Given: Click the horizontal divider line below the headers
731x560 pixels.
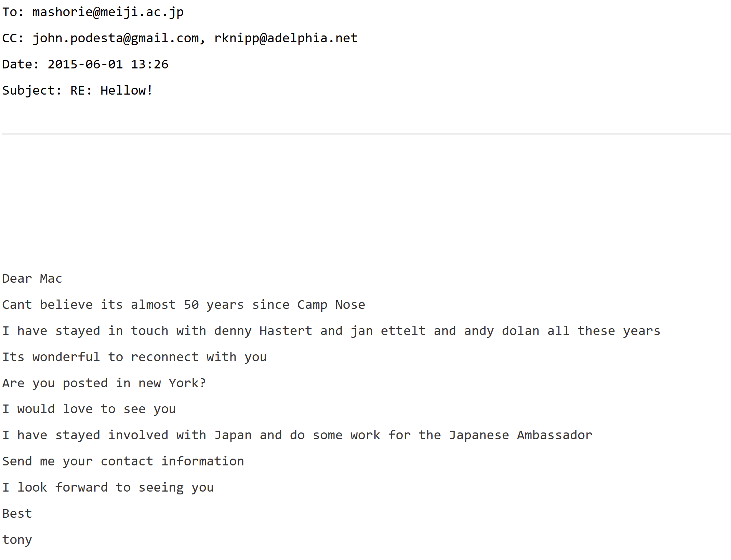Looking at the screenshot, I should click(366, 134).
